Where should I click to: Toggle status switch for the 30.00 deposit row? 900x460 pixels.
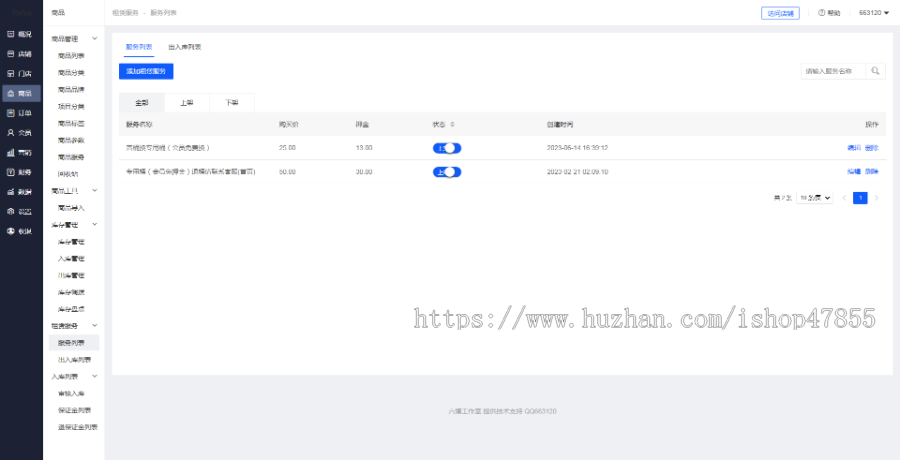[x=447, y=172]
